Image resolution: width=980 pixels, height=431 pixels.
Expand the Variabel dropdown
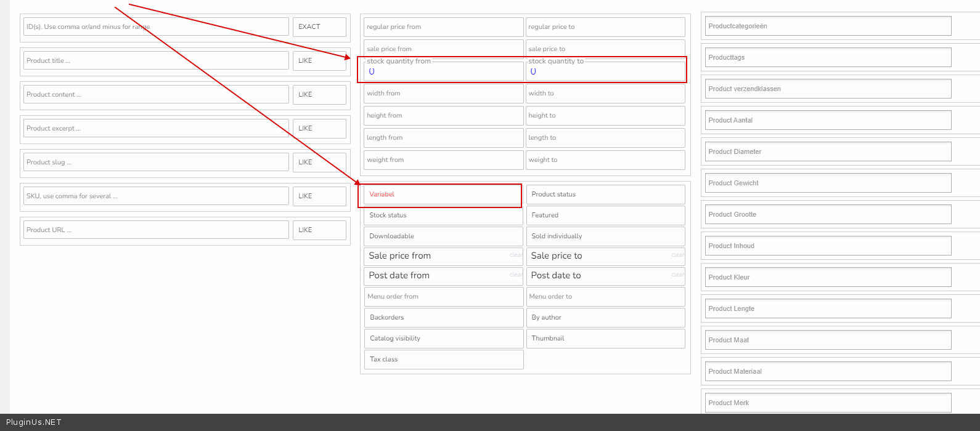(442, 195)
